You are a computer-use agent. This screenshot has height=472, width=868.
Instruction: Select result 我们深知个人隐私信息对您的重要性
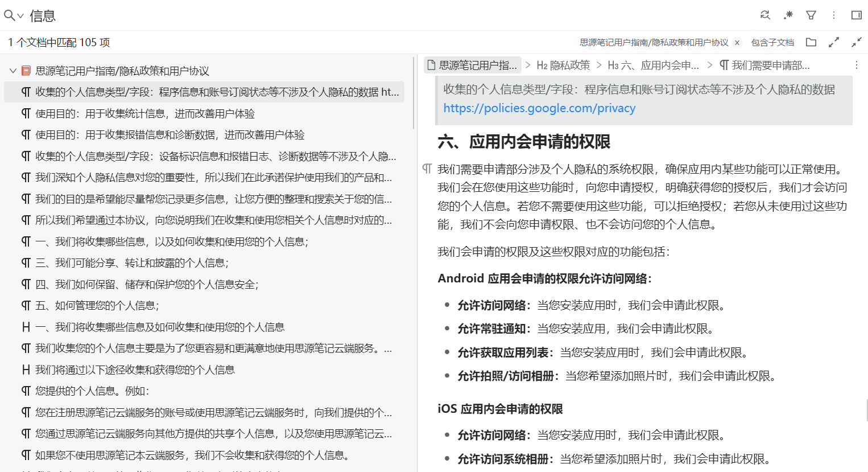pyautogui.click(x=204, y=178)
